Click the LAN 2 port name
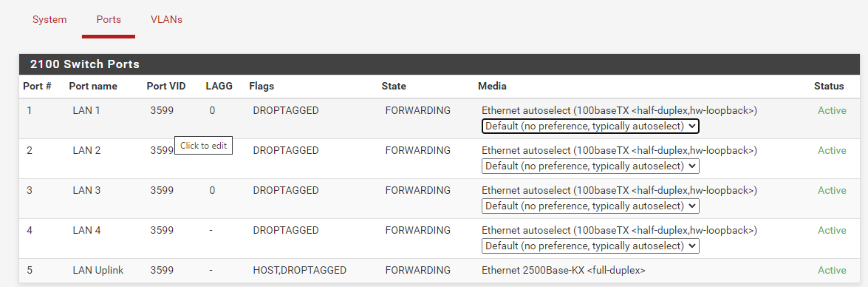Screen dimensions: 868x287 (86, 151)
